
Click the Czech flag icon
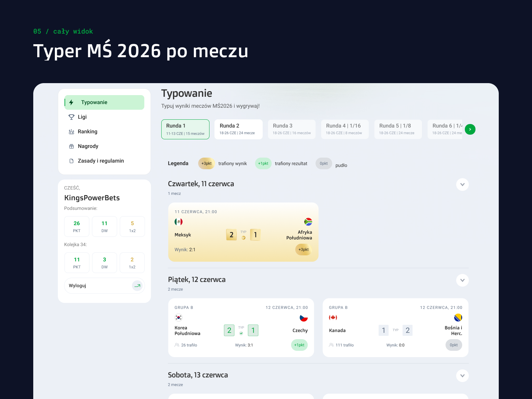point(304,318)
